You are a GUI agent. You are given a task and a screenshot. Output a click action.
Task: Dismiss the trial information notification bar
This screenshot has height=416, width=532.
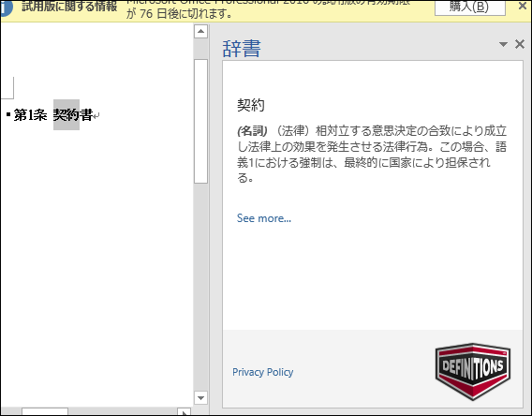pyautogui.click(x=523, y=7)
